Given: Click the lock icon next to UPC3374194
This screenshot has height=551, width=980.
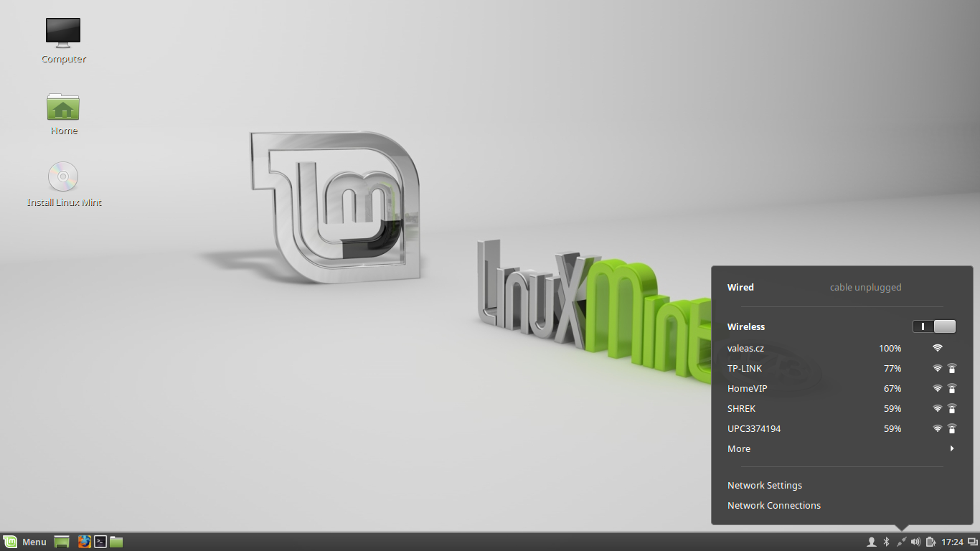Looking at the screenshot, I should 952,428.
